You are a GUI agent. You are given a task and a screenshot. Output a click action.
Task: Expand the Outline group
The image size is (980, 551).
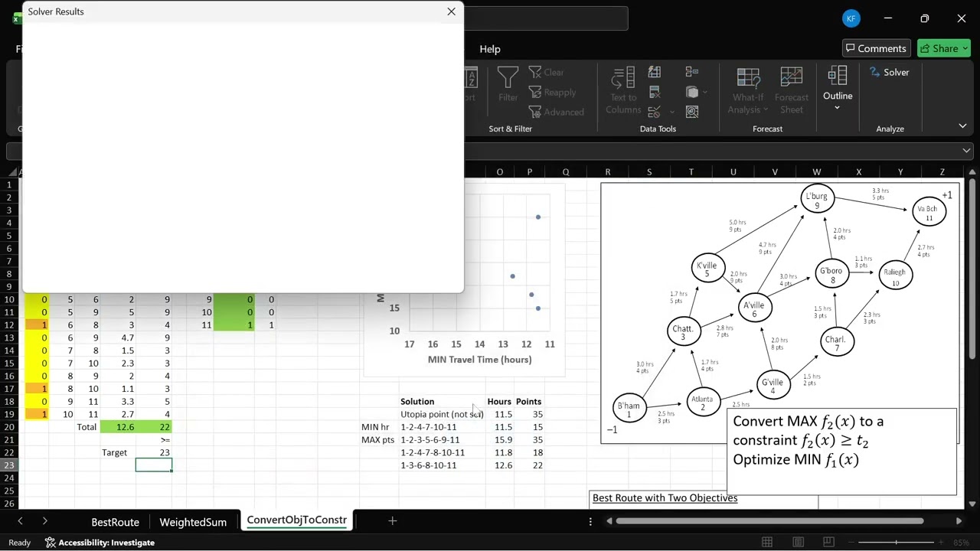pyautogui.click(x=838, y=89)
